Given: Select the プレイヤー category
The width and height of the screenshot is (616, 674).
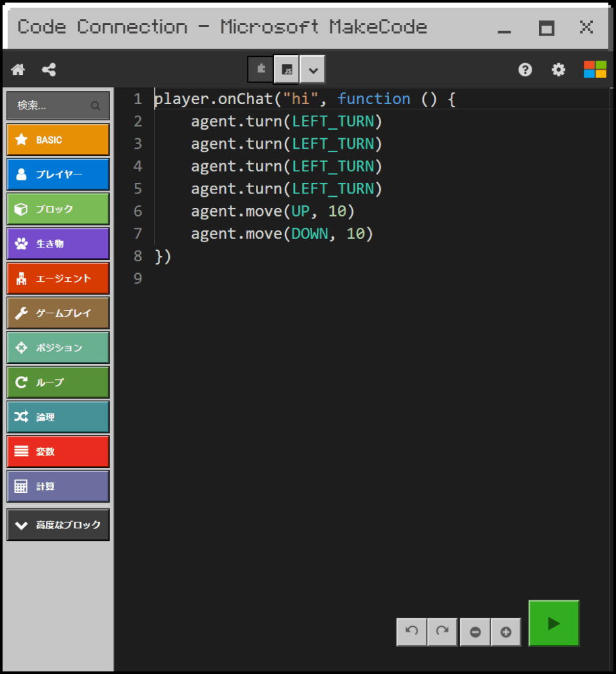Looking at the screenshot, I should click(58, 174).
